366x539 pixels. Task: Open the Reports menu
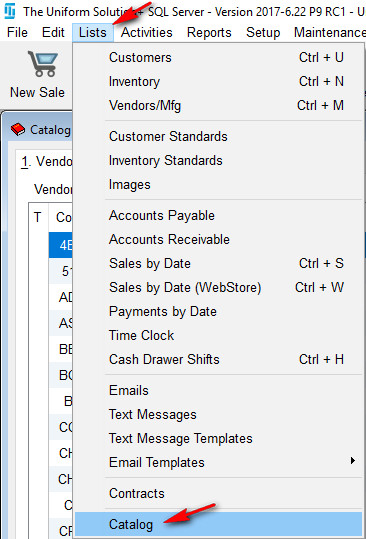pos(209,33)
